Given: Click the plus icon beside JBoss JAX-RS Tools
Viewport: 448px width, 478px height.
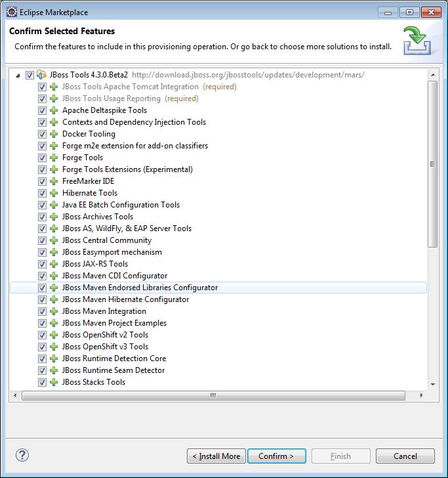Looking at the screenshot, I should pyautogui.click(x=54, y=264).
